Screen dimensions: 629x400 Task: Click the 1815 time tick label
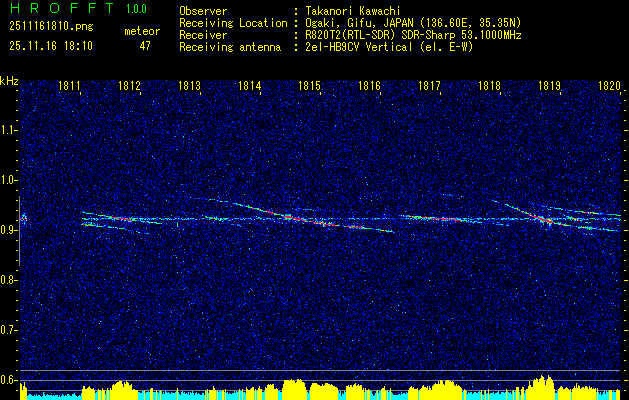310,85
